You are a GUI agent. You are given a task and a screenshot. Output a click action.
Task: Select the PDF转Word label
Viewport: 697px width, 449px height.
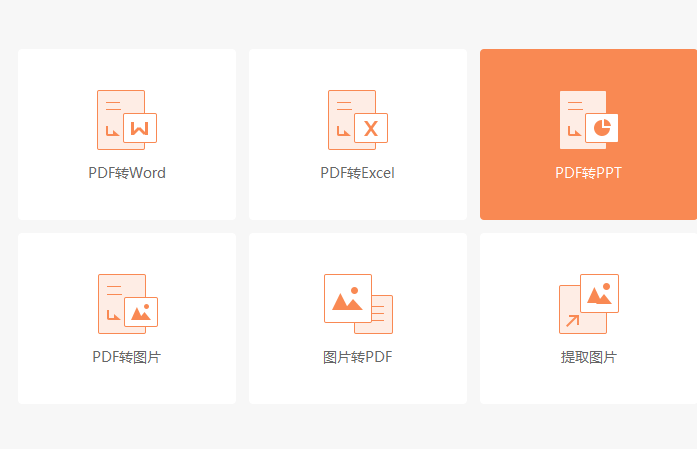(x=127, y=173)
